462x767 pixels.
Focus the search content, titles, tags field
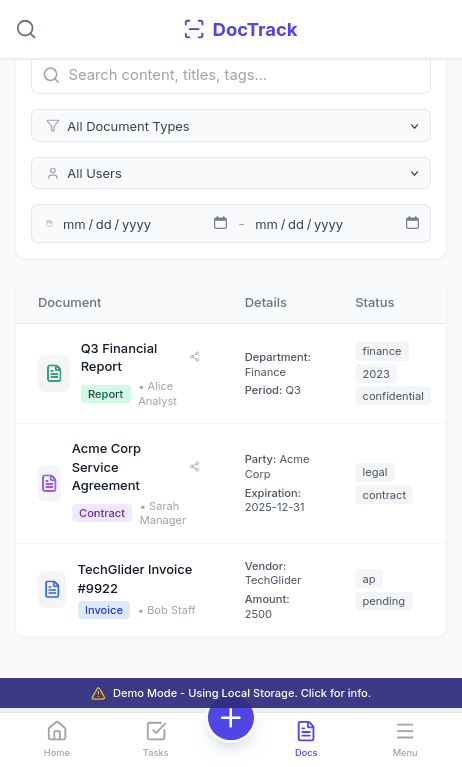(231, 75)
